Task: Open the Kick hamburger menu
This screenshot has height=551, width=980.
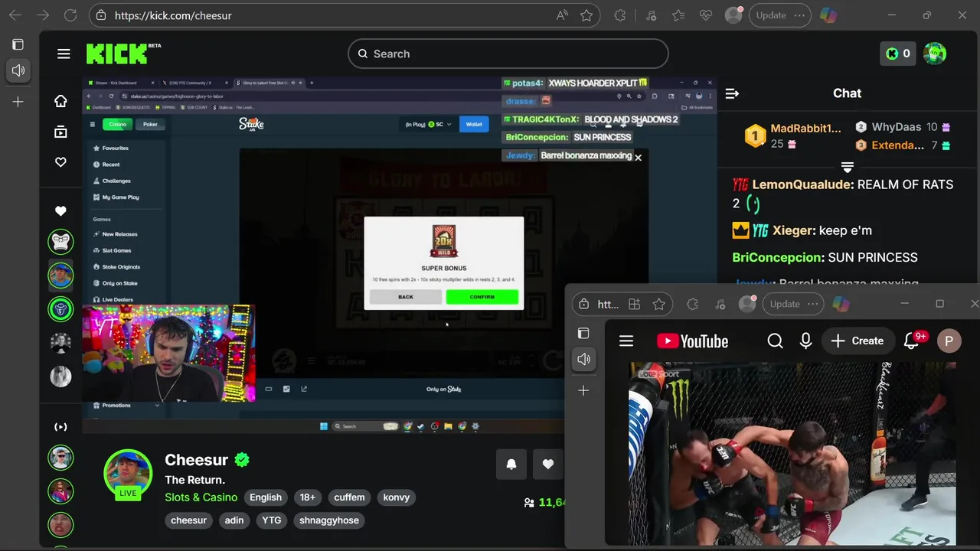Action: [x=64, y=54]
